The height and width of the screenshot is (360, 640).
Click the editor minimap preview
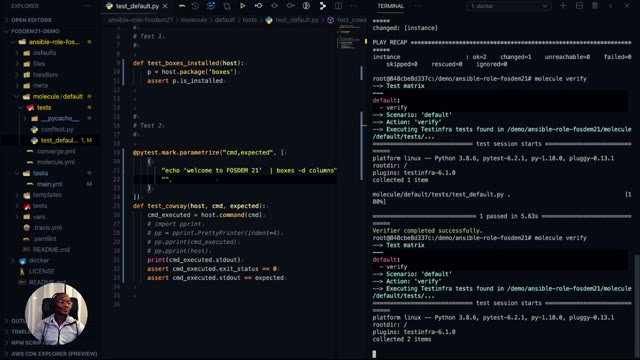(349, 38)
